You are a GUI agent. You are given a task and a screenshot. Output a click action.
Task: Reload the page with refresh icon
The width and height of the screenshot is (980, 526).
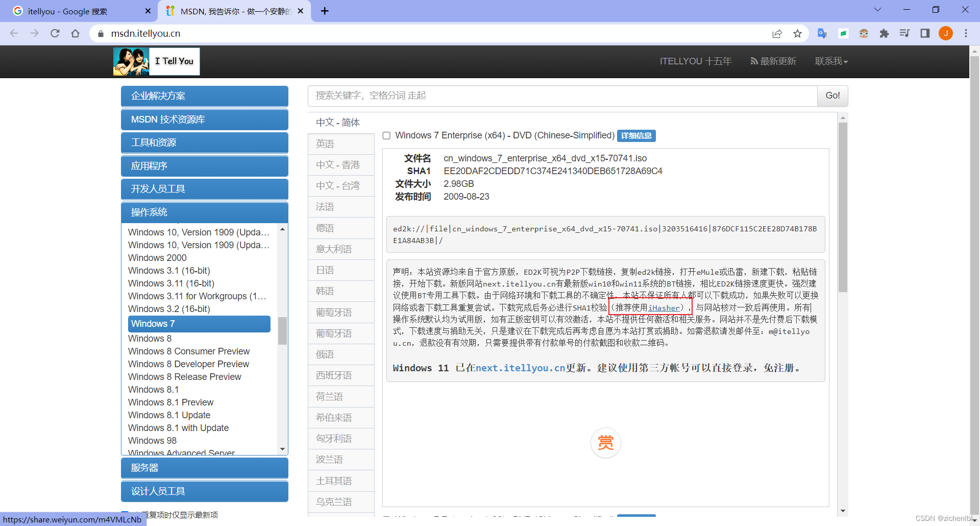click(55, 33)
